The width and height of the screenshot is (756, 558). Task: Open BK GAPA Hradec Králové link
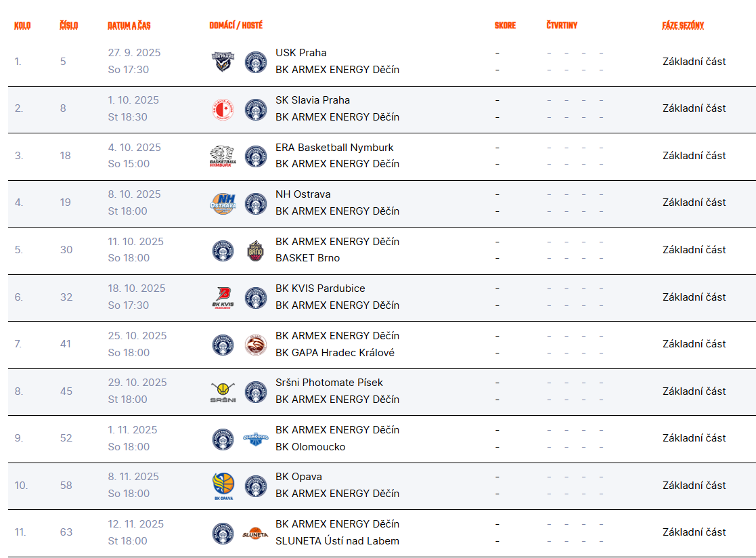[334, 353]
